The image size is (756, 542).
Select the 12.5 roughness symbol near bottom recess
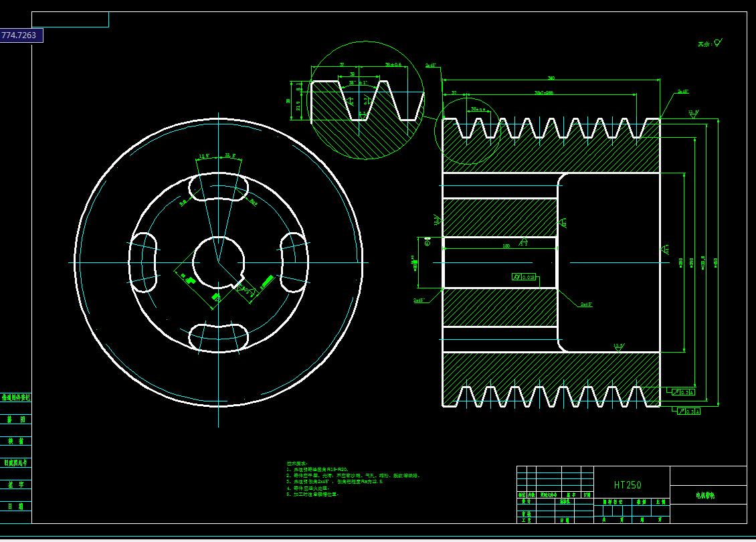click(x=619, y=347)
